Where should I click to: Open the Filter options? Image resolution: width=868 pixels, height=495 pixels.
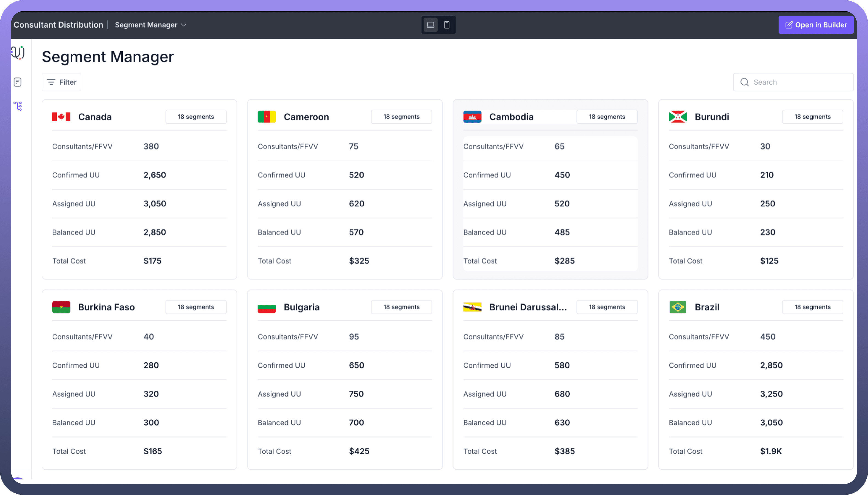click(62, 82)
